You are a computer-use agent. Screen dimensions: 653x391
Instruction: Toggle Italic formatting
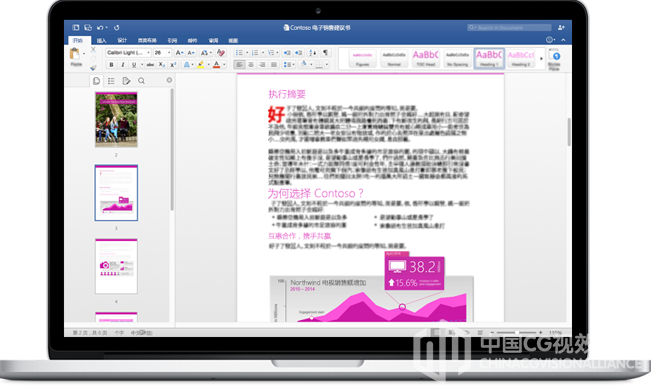[122, 65]
